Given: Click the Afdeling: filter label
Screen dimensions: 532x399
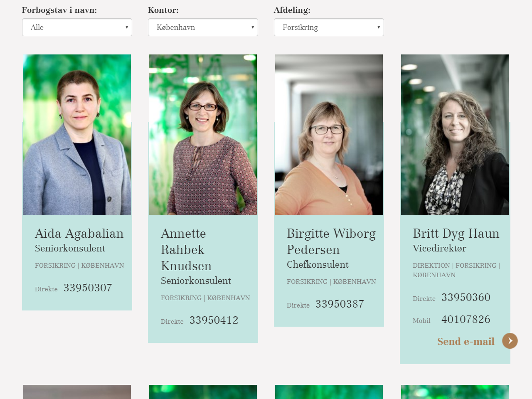Looking at the screenshot, I should tap(292, 10).
